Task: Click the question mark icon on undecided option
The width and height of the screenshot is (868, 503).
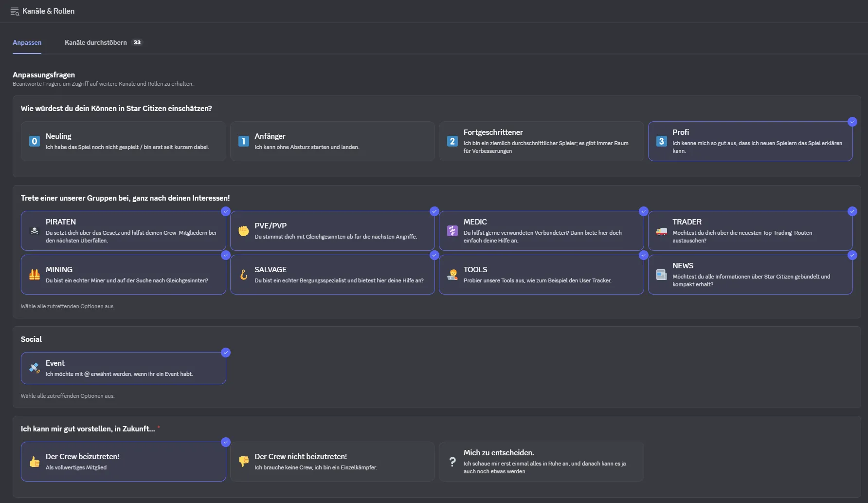Action: (x=452, y=462)
